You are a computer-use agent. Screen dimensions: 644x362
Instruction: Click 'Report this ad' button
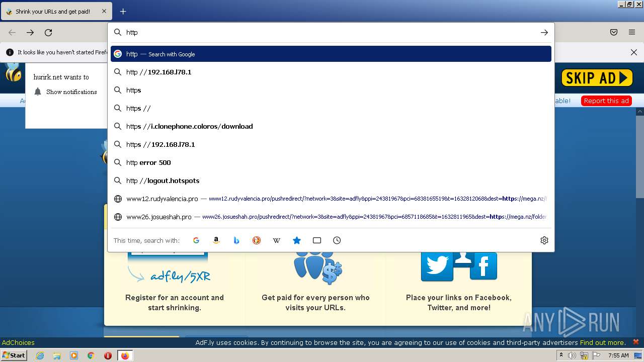coord(606,101)
